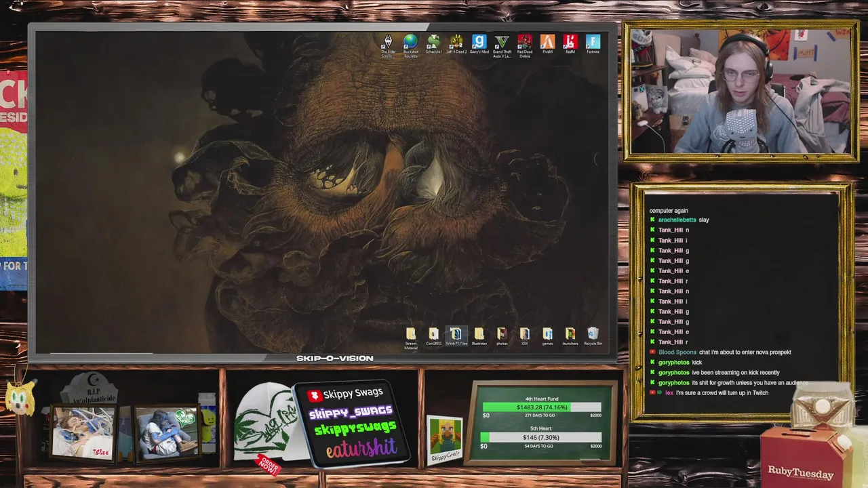Select the Work PS Files folder
This screenshot has width=868, height=488.
456,337
